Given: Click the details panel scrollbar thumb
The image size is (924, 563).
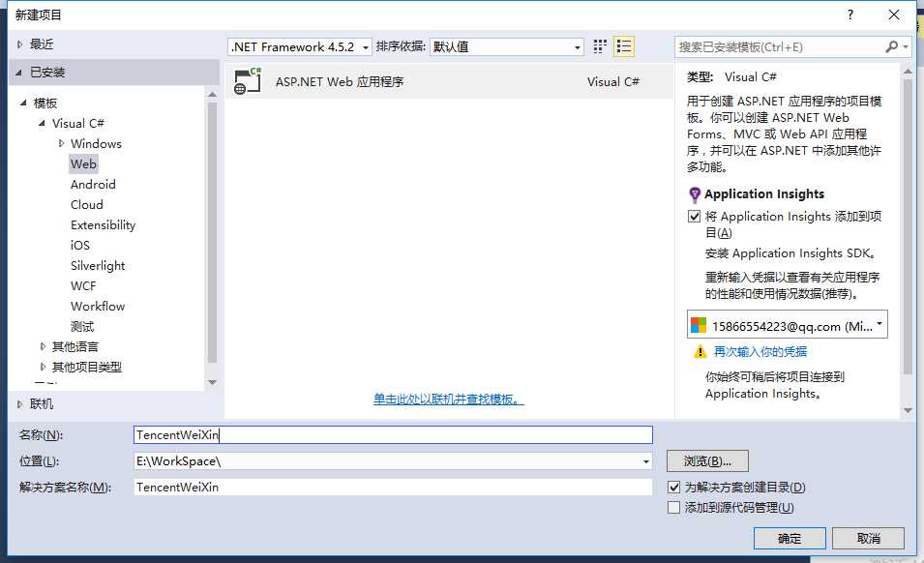Looking at the screenshot, I should (909, 226).
